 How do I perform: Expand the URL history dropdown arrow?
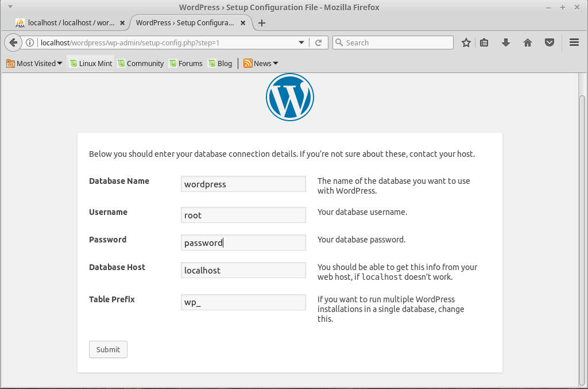pyautogui.click(x=301, y=43)
